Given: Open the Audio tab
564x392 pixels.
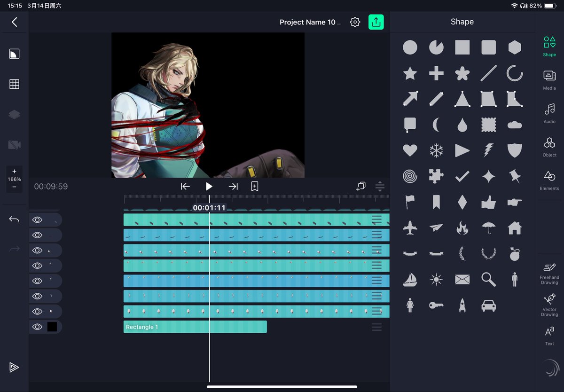Looking at the screenshot, I should [x=549, y=113].
